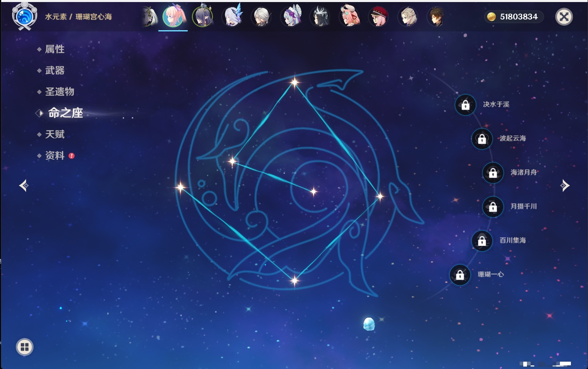Go to next character with right arrow

[565, 186]
